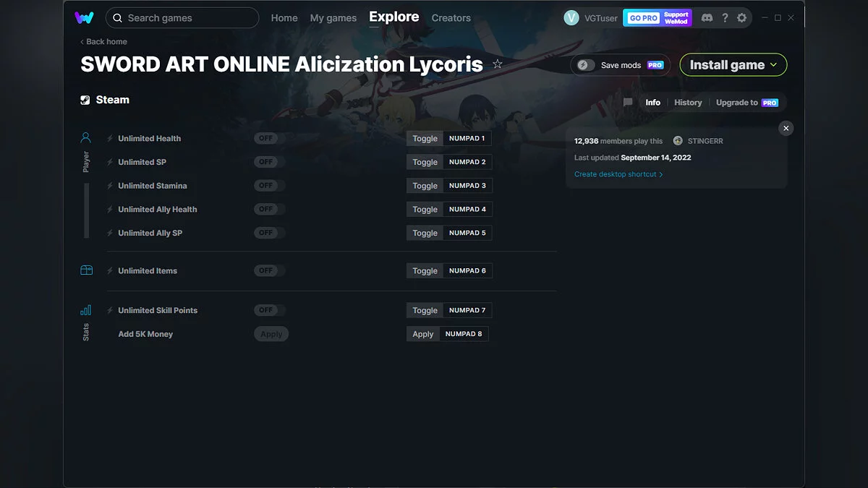Click the WeMod logo icon
The image size is (868, 488).
(83, 17)
